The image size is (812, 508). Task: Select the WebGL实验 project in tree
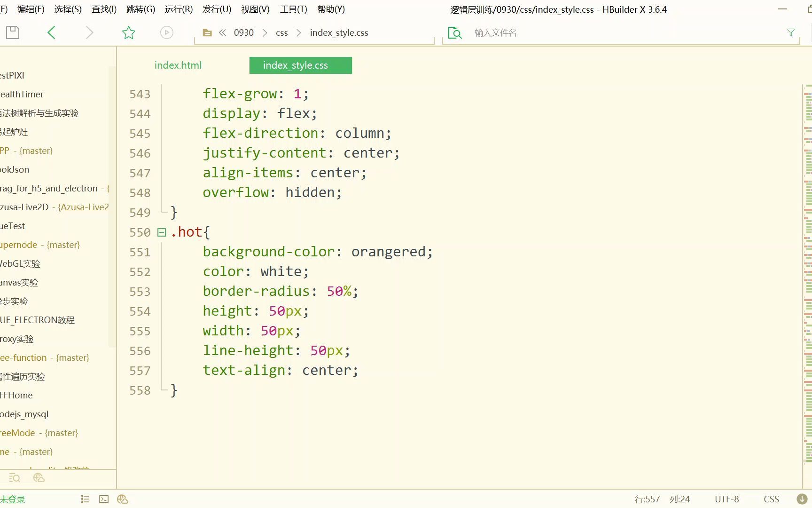click(20, 263)
